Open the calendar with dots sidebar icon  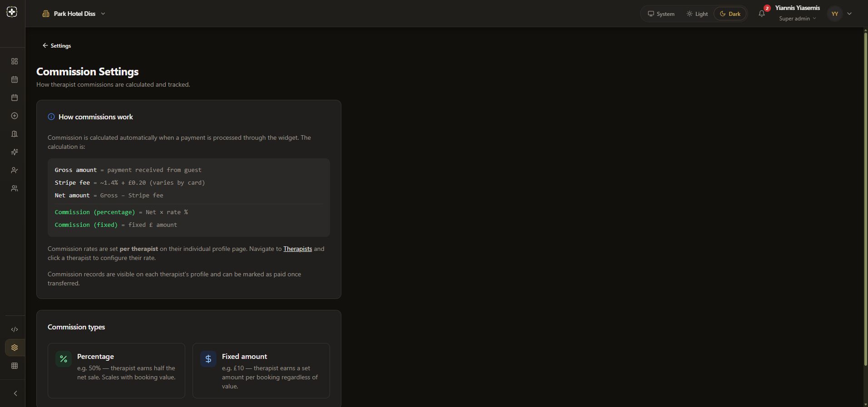coord(15,79)
